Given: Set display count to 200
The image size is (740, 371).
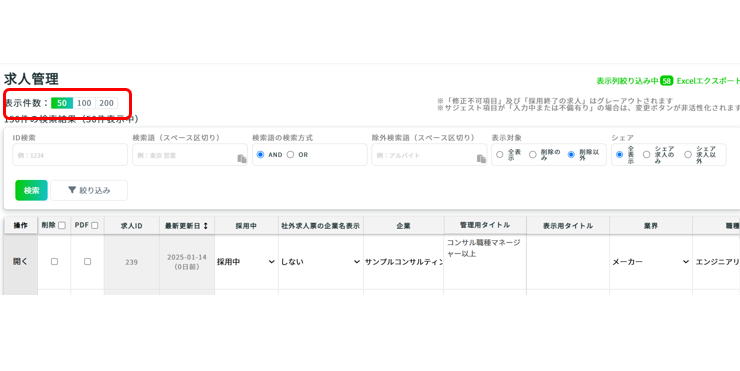Looking at the screenshot, I should point(107,103).
